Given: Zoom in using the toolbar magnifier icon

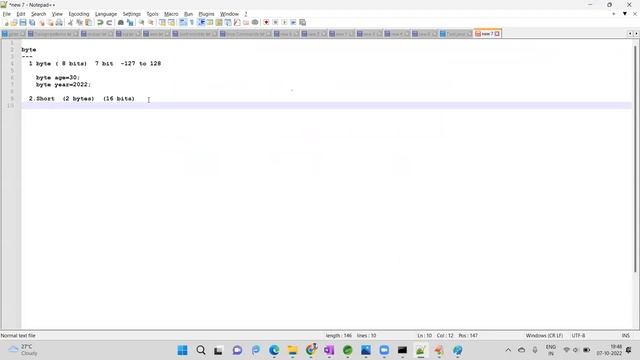Looking at the screenshot, I should 142,22.
